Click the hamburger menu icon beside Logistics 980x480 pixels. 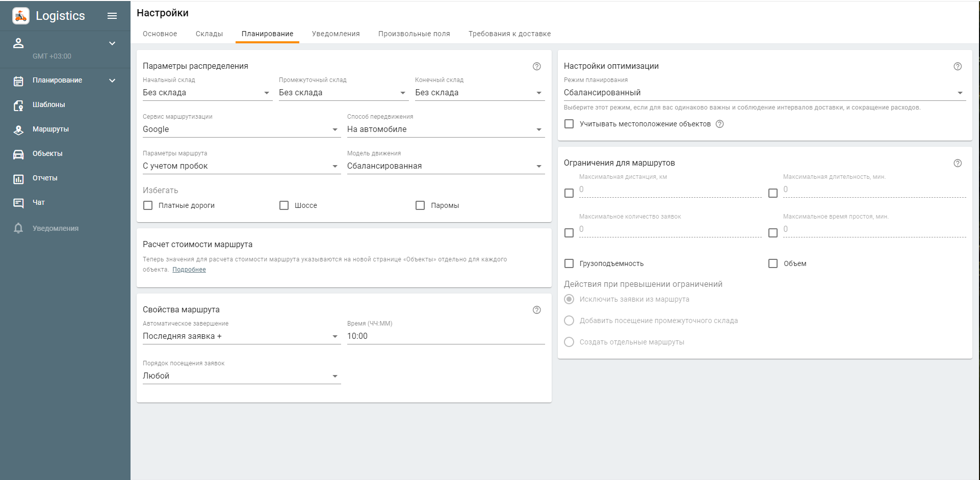pos(112,16)
